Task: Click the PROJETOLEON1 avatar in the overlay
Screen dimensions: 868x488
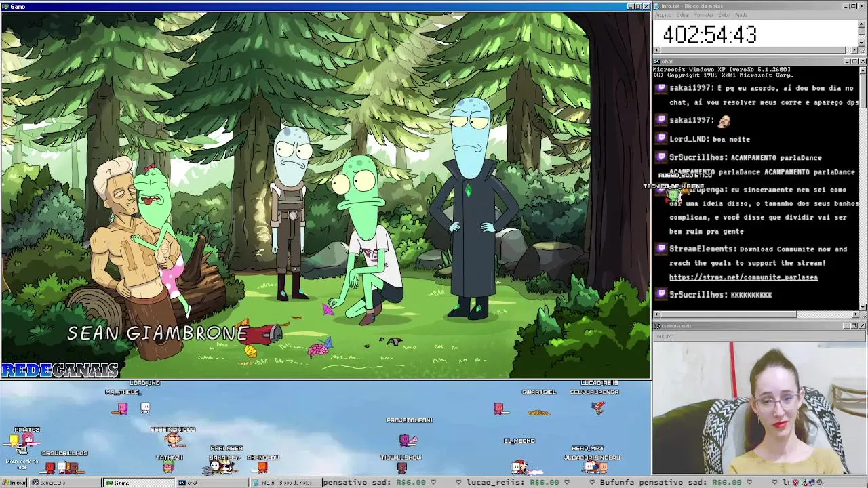Action: coord(408,441)
